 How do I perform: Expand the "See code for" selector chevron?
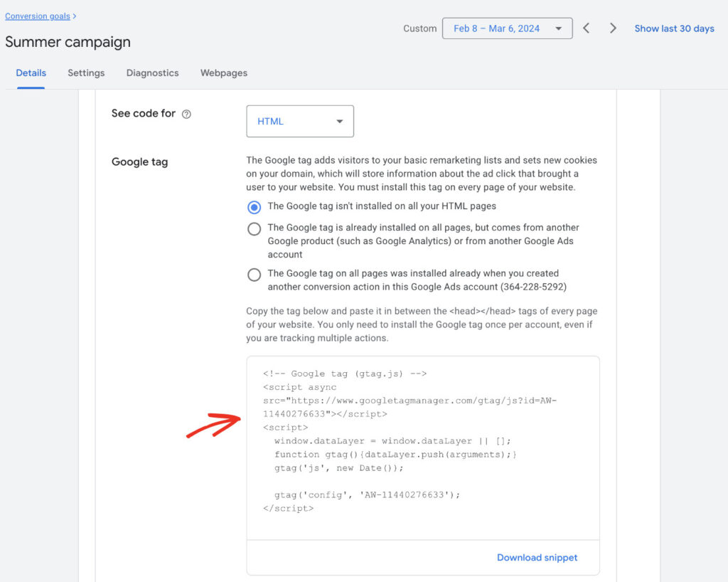(340, 121)
